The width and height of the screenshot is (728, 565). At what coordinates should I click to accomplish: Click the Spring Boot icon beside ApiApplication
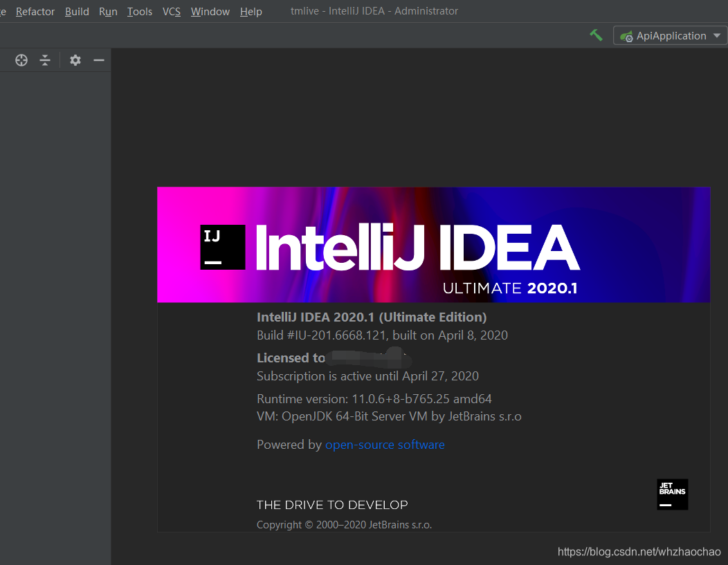coord(628,35)
